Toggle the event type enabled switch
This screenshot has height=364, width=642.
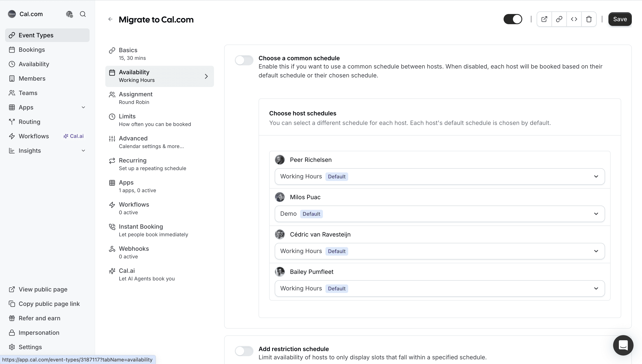[x=513, y=19]
